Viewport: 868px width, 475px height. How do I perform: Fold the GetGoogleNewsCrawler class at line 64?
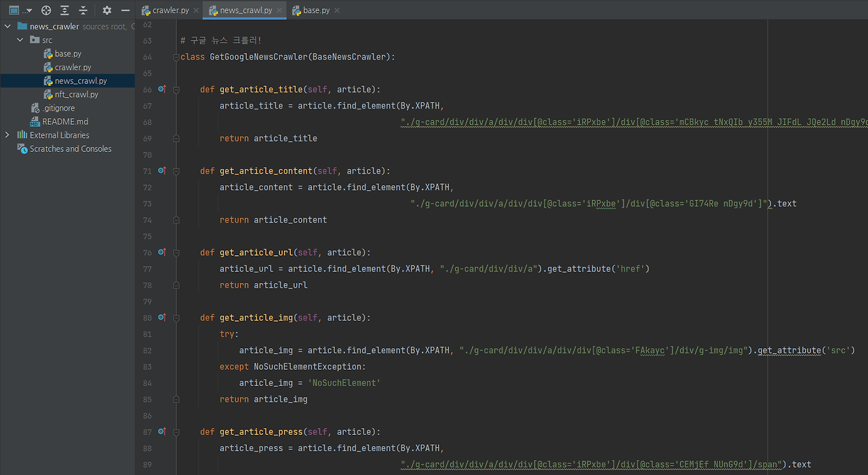[x=176, y=57]
